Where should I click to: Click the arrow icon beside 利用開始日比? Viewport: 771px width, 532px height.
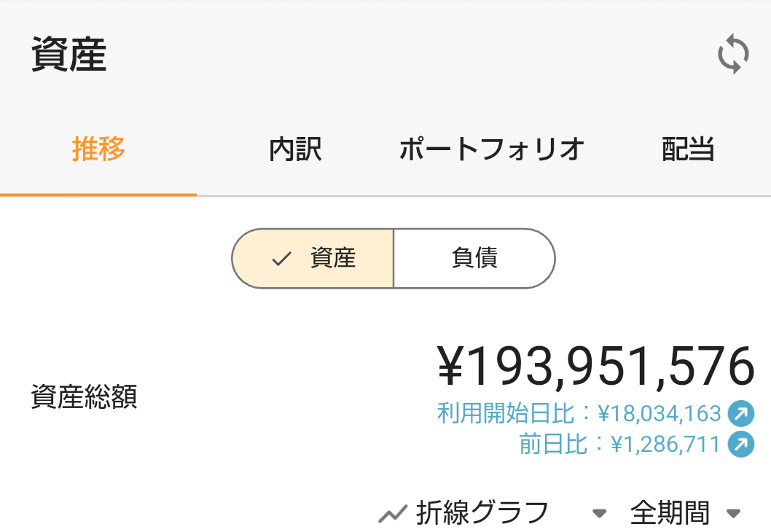[740, 414]
